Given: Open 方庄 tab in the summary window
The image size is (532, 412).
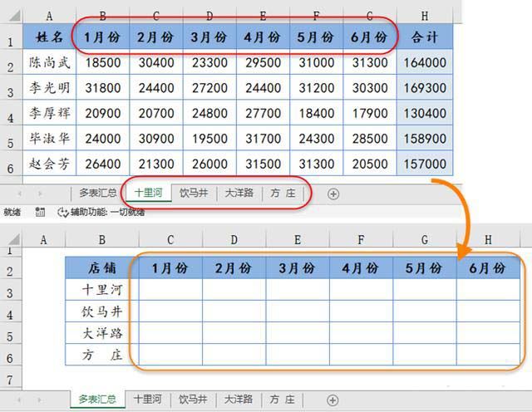Looking at the screenshot, I should 282,399.
